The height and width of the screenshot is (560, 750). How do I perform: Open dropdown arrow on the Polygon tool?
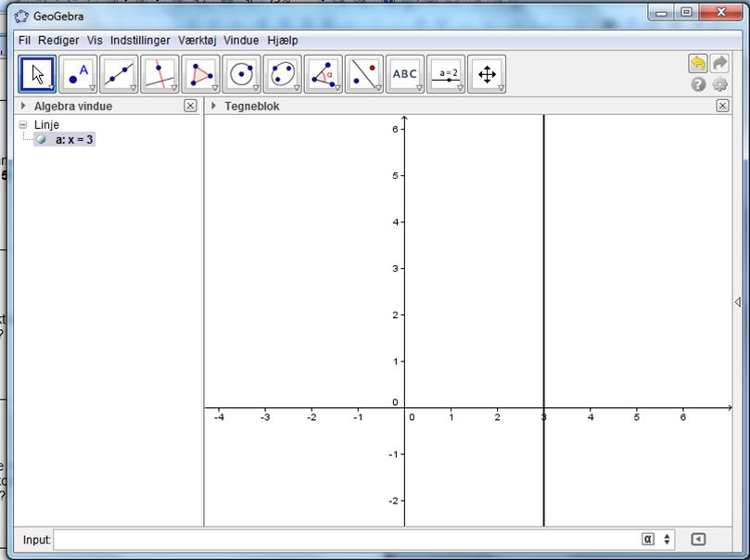[x=215, y=88]
